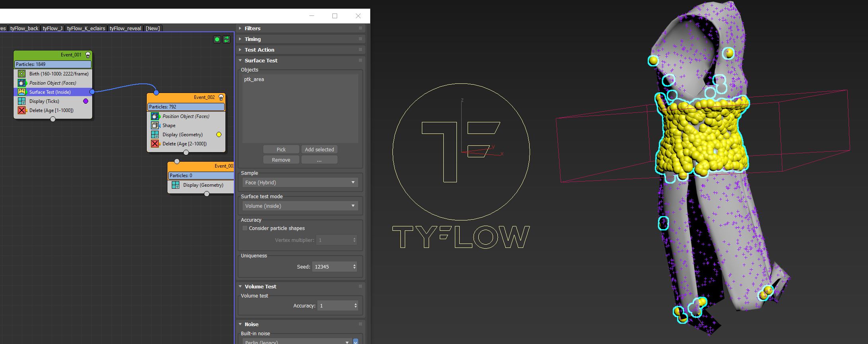Click the Add selected button
This screenshot has width=868, height=344.
319,149
